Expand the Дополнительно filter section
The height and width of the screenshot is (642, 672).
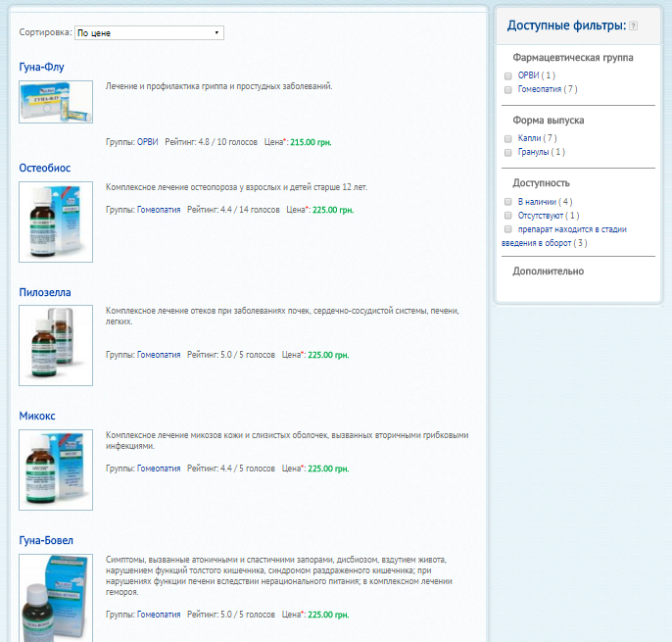coord(549,271)
